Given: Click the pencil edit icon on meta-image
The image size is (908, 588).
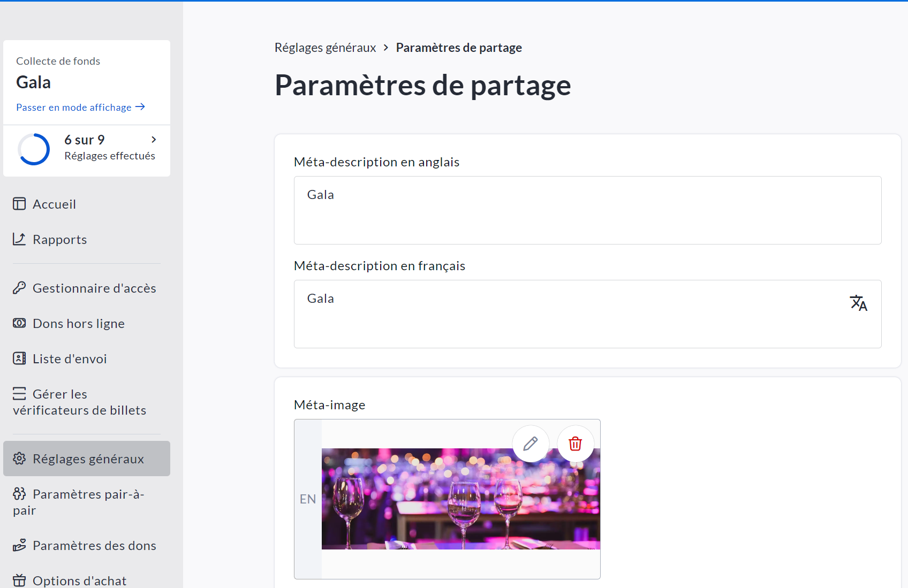Looking at the screenshot, I should (531, 444).
